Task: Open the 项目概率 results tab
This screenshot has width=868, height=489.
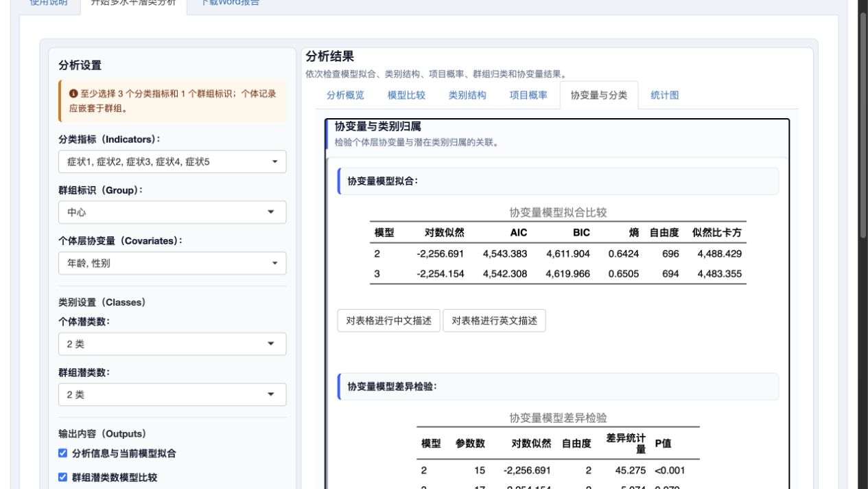Action: coord(528,95)
